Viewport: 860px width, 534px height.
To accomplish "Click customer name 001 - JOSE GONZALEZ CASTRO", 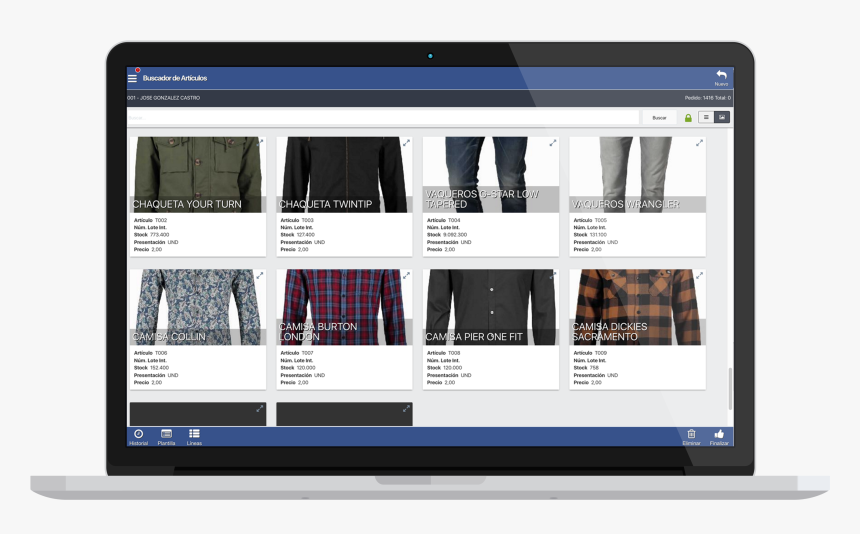I will coord(164,98).
